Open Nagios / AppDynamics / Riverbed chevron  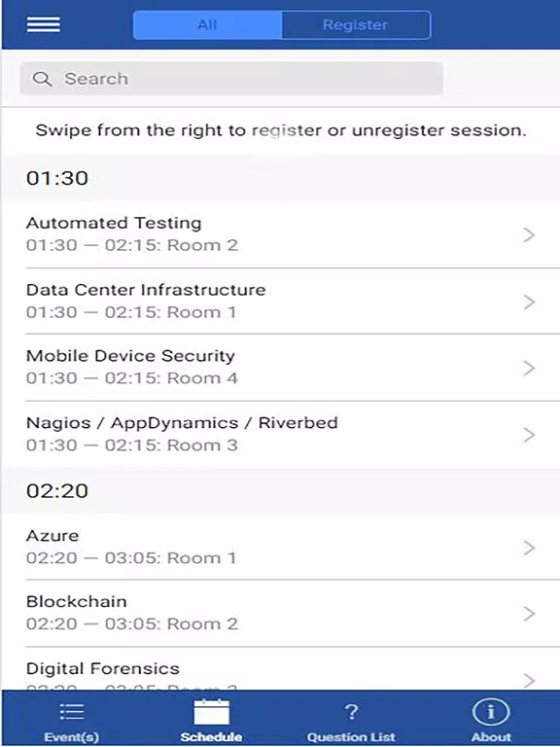(x=529, y=435)
